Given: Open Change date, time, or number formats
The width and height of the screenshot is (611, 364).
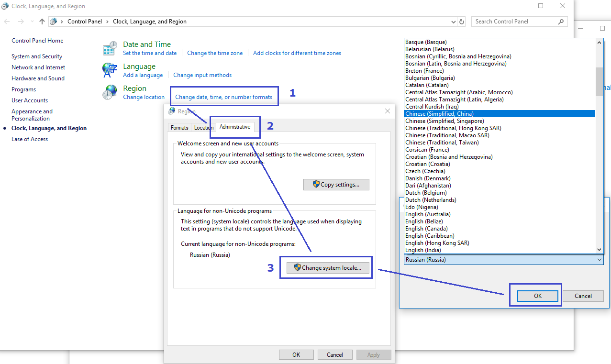Looking at the screenshot, I should 223,97.
